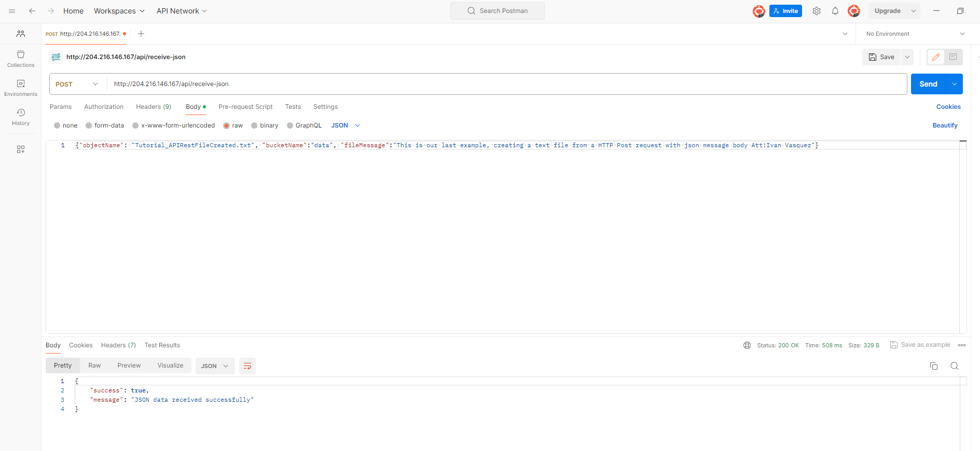The image size is (980, 451).
Task: Open the No Environment selector
Action: point(915,34)
